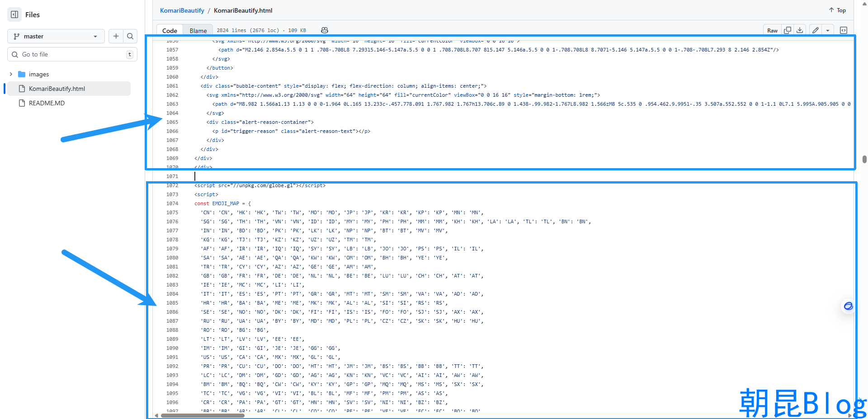Click the file path name KomariBeautify.html
The image size is (868, 419).
coord(243,10)
